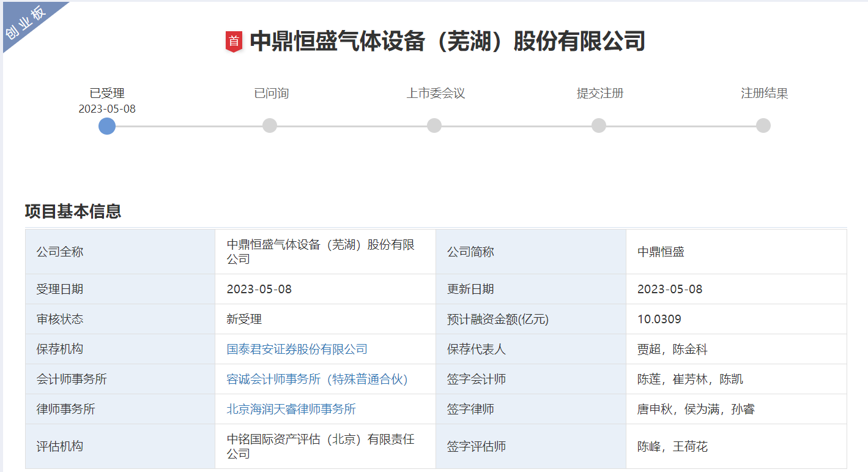The height and width of the screenshot is (472, 868).
Task: Click the 陈峰，王荷花 appraisers value
Action: (x=672, y=447)
